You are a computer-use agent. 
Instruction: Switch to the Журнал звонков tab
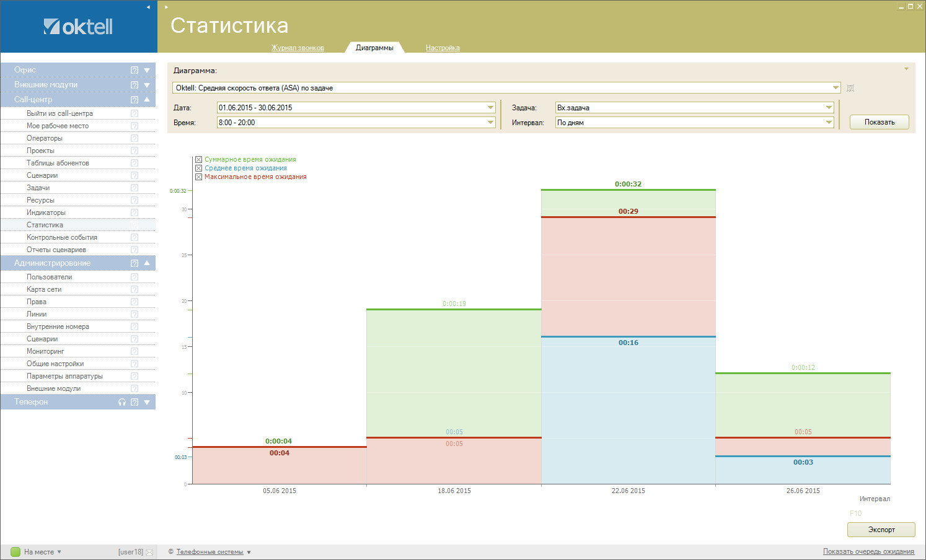(298, 48)
